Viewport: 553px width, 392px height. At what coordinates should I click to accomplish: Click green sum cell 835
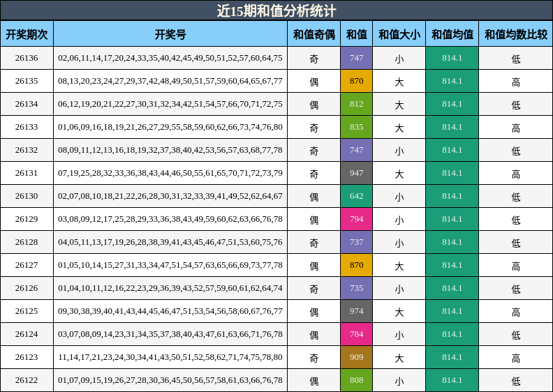(x=357, y=127)
